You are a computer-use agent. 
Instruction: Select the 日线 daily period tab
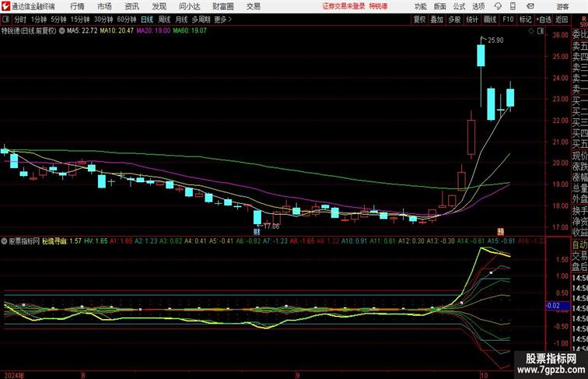point(147,19)
